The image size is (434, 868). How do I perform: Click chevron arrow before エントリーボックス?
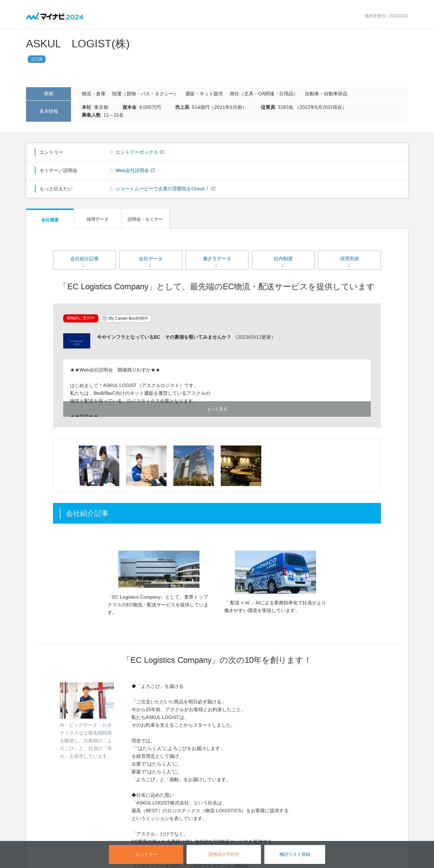click(111, 152)
